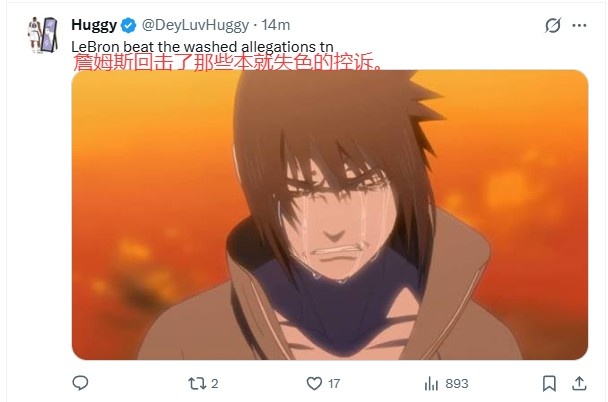Click the word LeBron in the tweet
This screenshot has height=402, width=608.
click(95, 47)
